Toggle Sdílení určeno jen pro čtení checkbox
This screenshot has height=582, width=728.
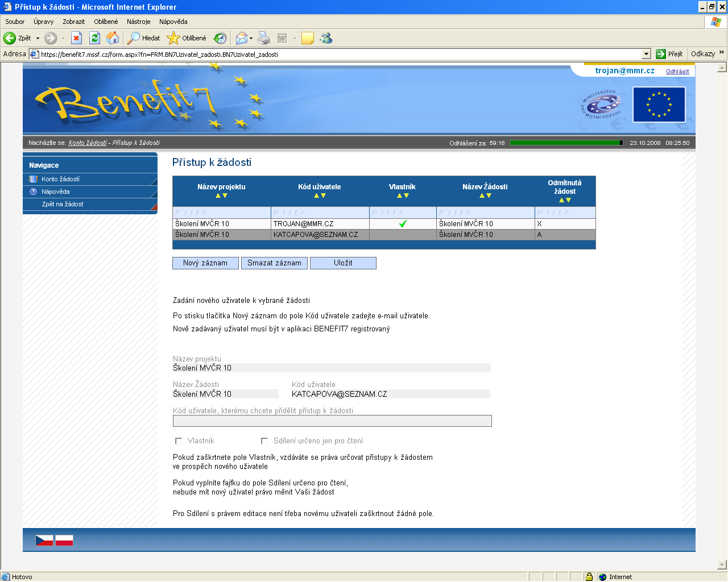tap(264, 441)
